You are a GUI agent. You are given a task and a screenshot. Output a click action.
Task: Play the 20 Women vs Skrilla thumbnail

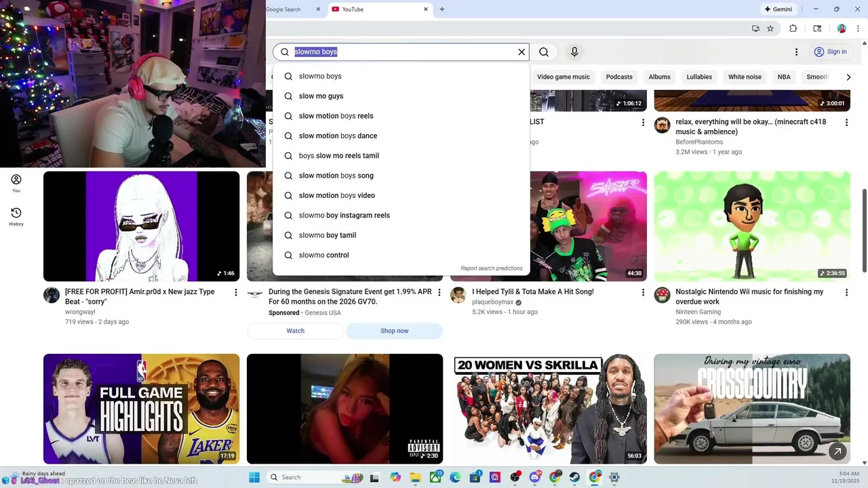[549, 409]
